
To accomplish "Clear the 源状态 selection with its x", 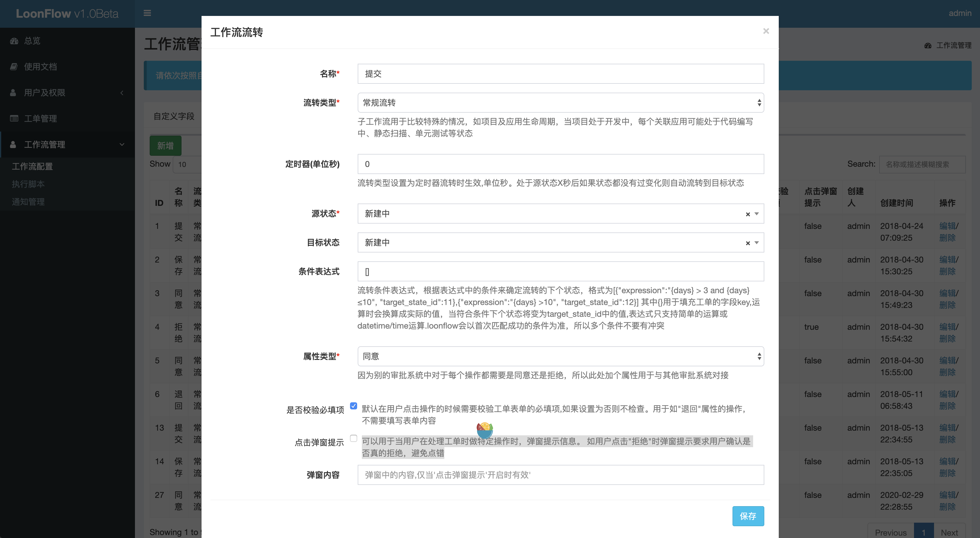I will tap(748, 214).
